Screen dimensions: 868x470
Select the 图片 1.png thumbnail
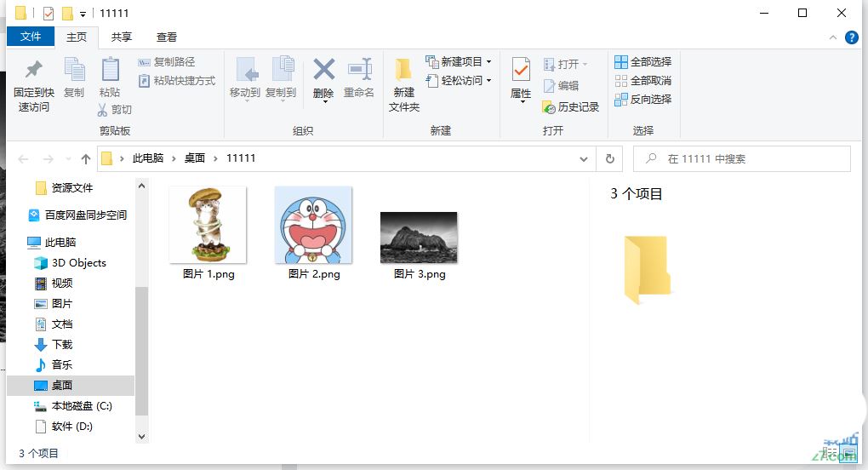coord(208,225)
